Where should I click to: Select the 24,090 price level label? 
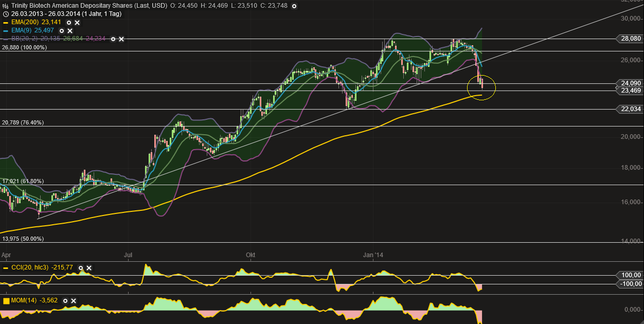click(630, 83)
